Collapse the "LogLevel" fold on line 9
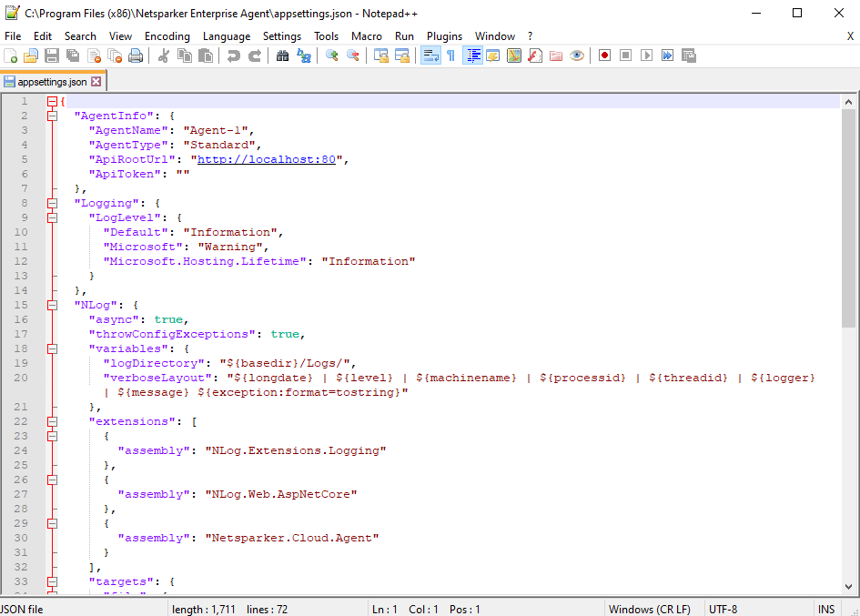This screenshot has width=860, height=616. [x=52, y=217]
